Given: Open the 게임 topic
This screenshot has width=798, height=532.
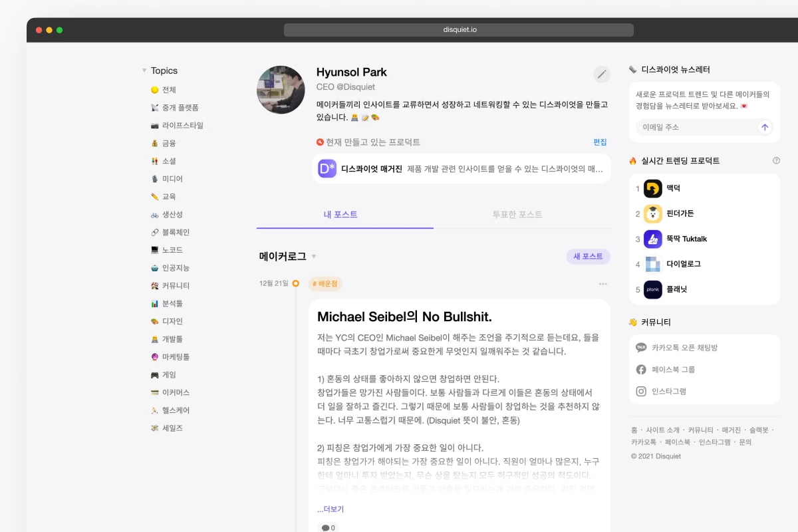Looking at the screenshot, I should coord(164,374).
